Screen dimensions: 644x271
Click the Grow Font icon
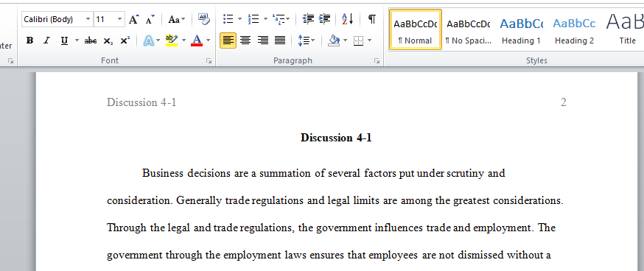point(134,19)
